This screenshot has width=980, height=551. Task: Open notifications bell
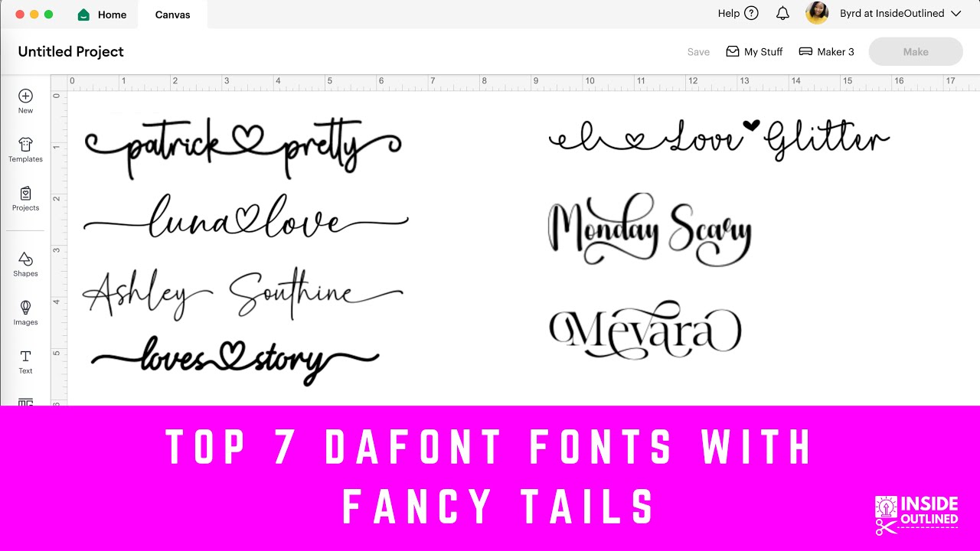pyautogui.click(x=782, y=13)
